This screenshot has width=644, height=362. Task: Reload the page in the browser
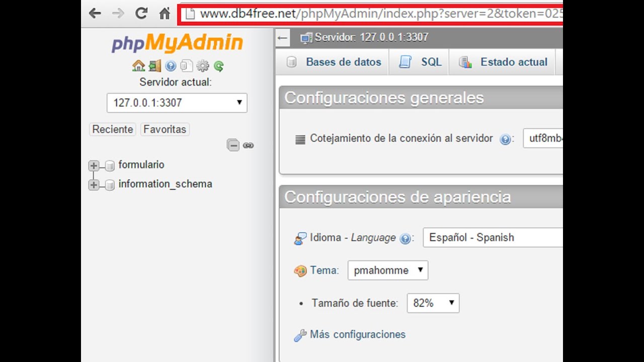pyautogui.click(x=141, y=14)
